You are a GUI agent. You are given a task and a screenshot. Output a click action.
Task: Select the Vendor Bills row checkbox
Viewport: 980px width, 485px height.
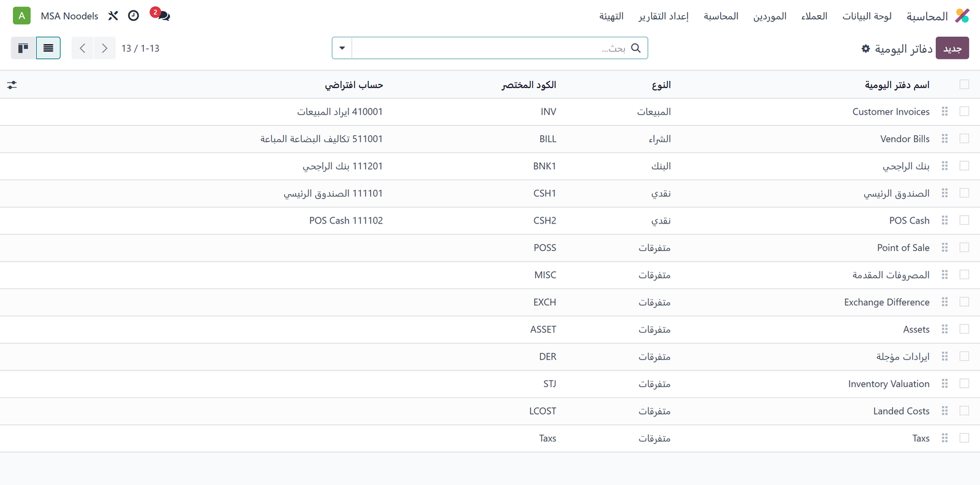pyautogui.click(x=964, y=139)
